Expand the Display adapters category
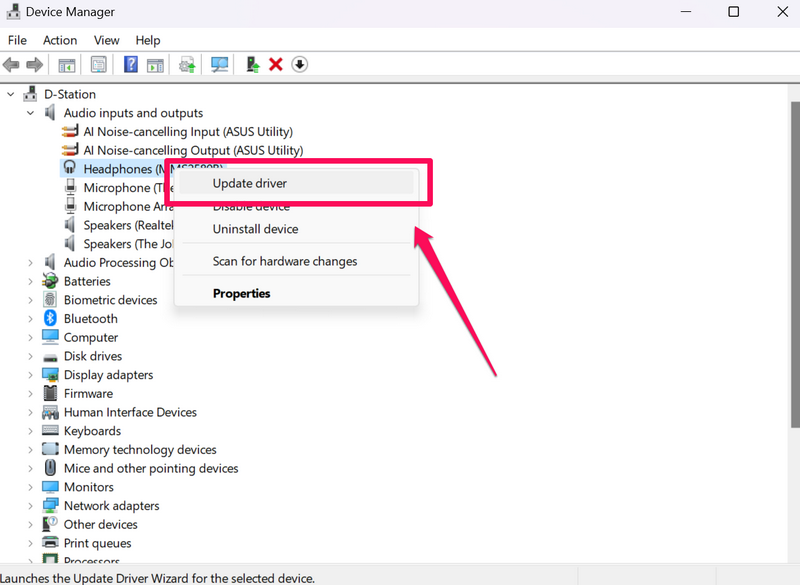This screenshot has width=800, height=585. point(31,375)
